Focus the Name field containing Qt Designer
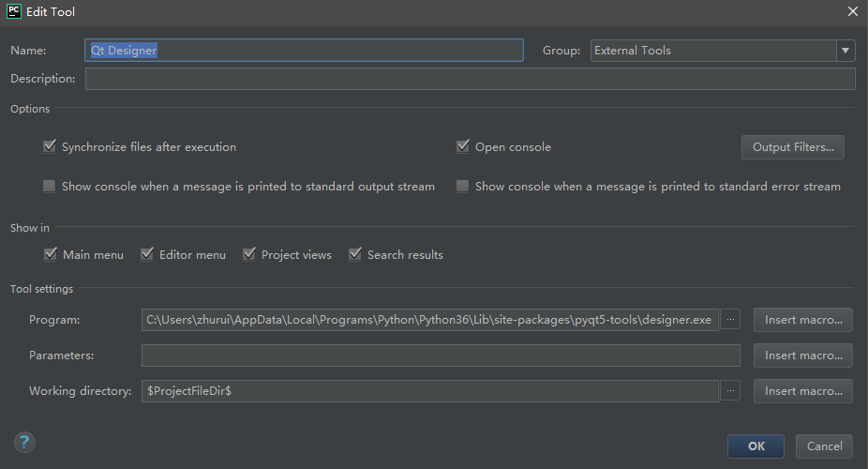 (x=304, y=51)
